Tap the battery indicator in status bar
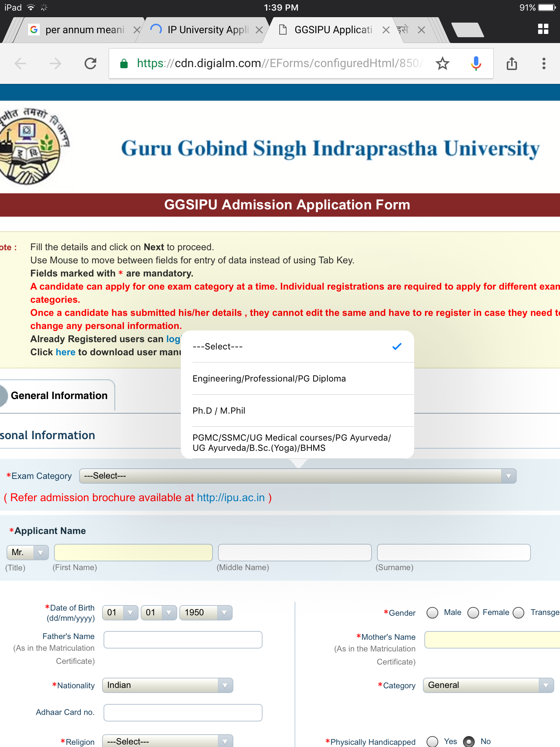The image size is (560, 747). pyautogui.click(x=547, y=8)
